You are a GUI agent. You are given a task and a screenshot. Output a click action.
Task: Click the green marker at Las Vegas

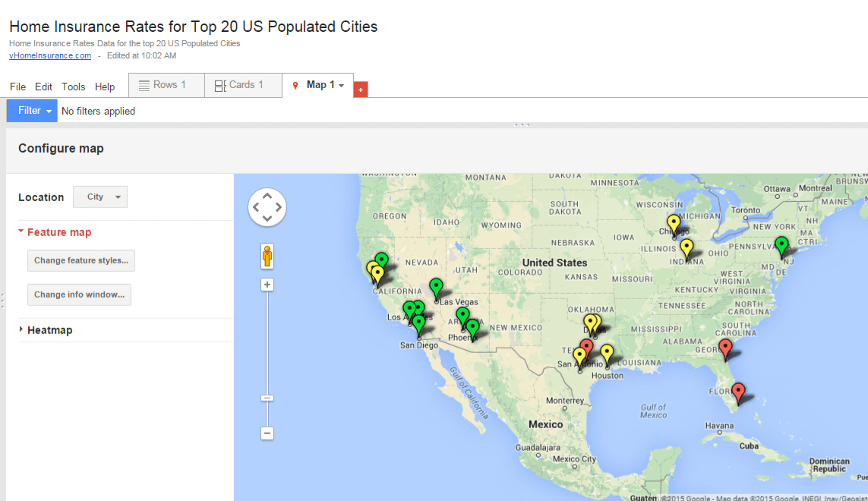(x=436, y=289)
